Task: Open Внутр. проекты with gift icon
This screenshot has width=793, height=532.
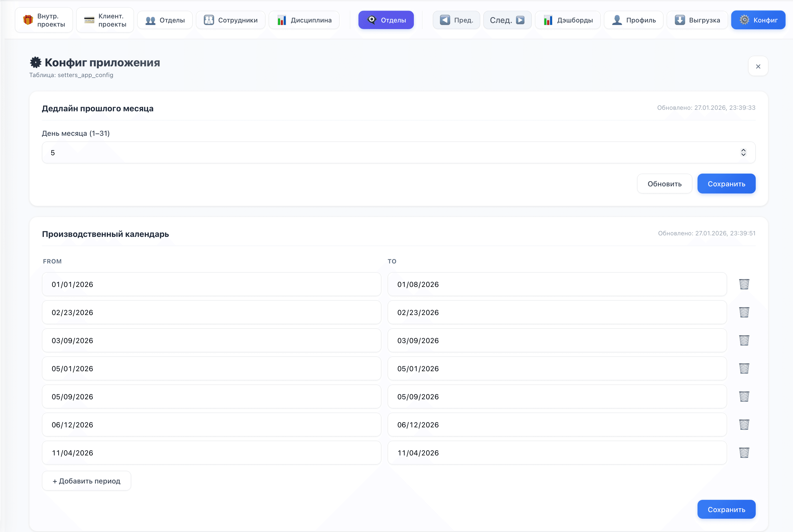Action: point(44,20)
